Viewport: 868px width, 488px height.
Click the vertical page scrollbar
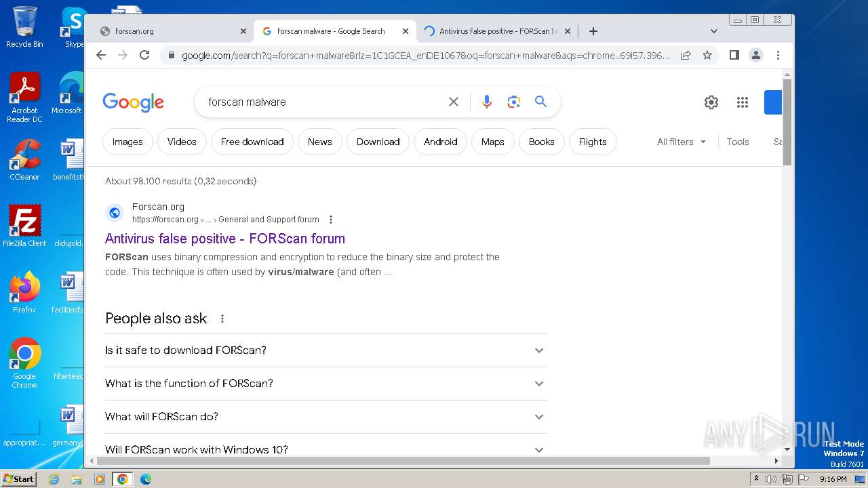[787, 122]
